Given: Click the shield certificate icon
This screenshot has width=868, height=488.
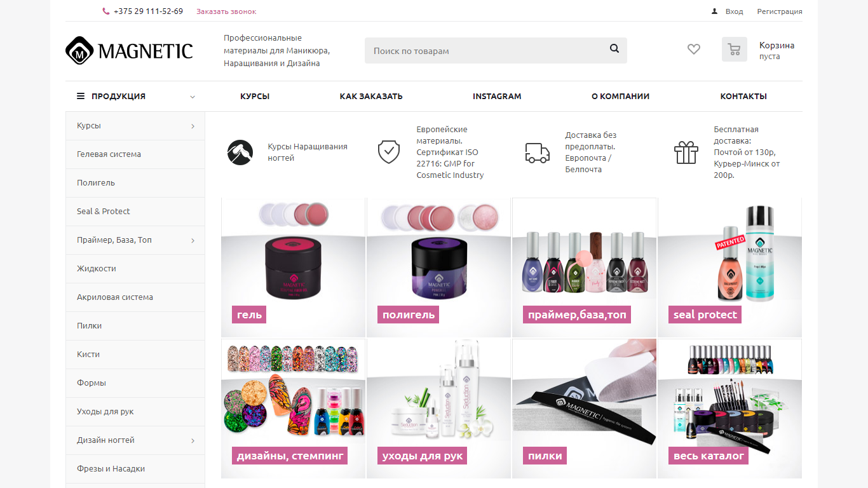Looking at the screenshot, I should click(389, 152).
